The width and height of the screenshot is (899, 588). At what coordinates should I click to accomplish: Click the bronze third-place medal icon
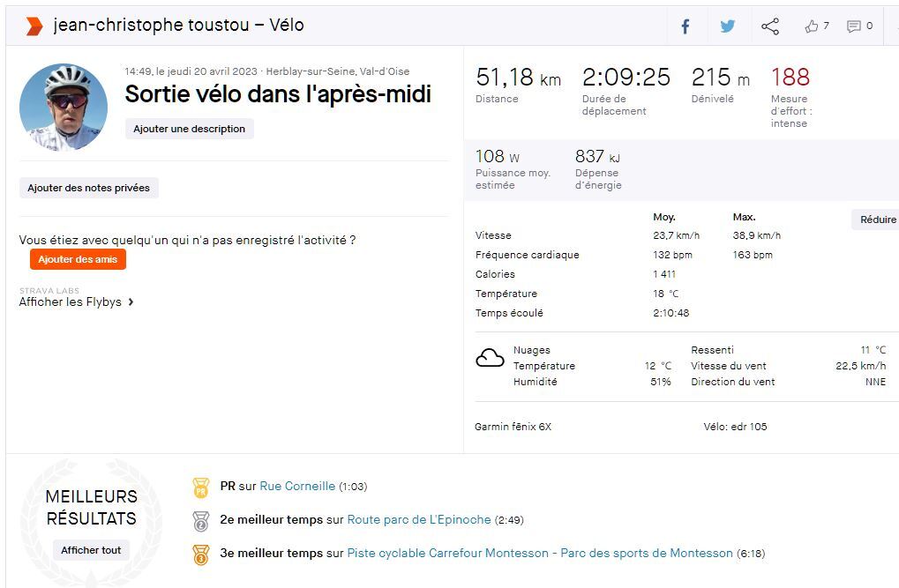coord(201,554)
